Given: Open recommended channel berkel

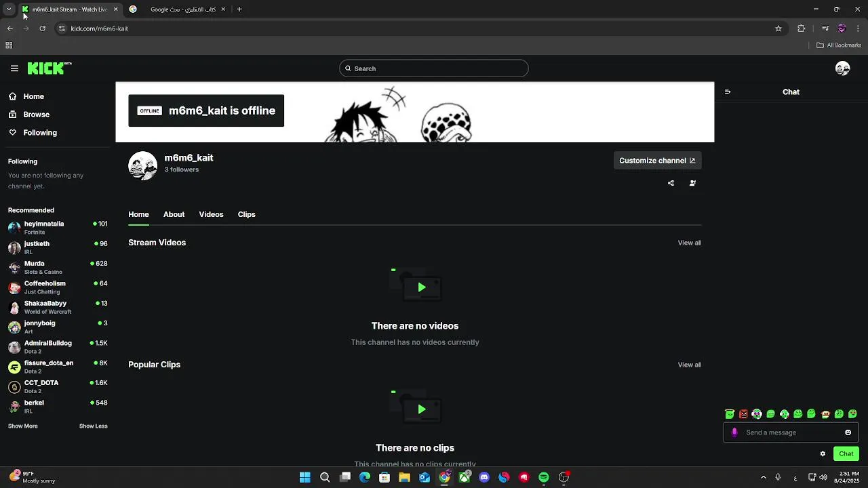Looking at the screenshot, I should pos(58,407).
